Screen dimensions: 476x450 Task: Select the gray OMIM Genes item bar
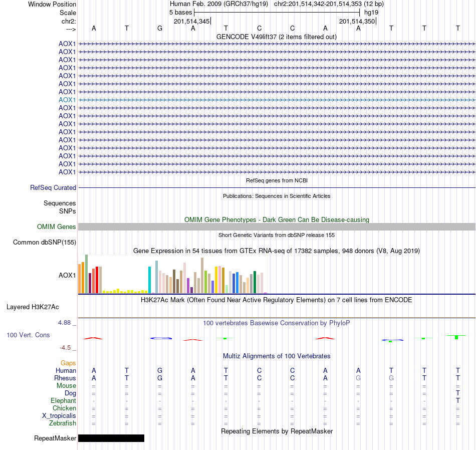tap(277, 227)
